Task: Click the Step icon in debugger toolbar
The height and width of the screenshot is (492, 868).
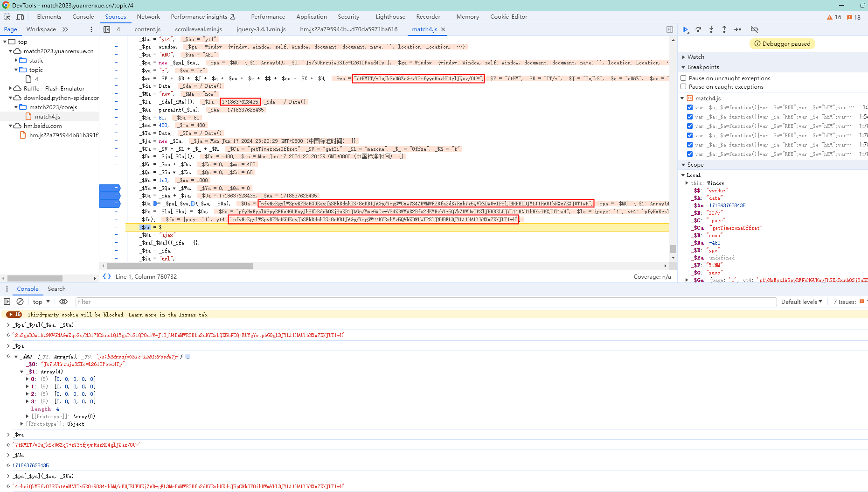Action: pos(737,29)
